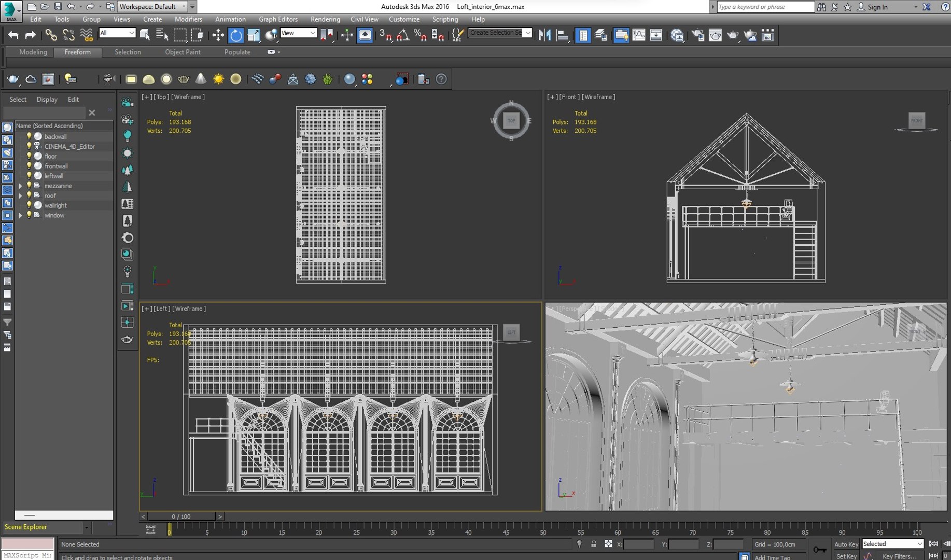This screenshot has height=560, width=951.
Task: Activate the Select and Rotate tool
Action: click(x=236, y=35)
